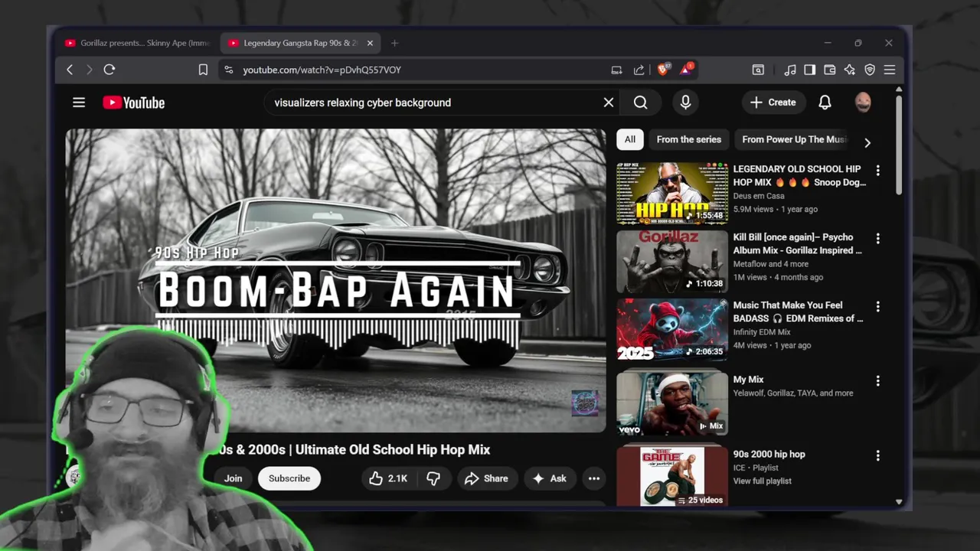Open options for Music That Make You Feel BADASS
980x551 pixels.
click(x=878, y=306)
